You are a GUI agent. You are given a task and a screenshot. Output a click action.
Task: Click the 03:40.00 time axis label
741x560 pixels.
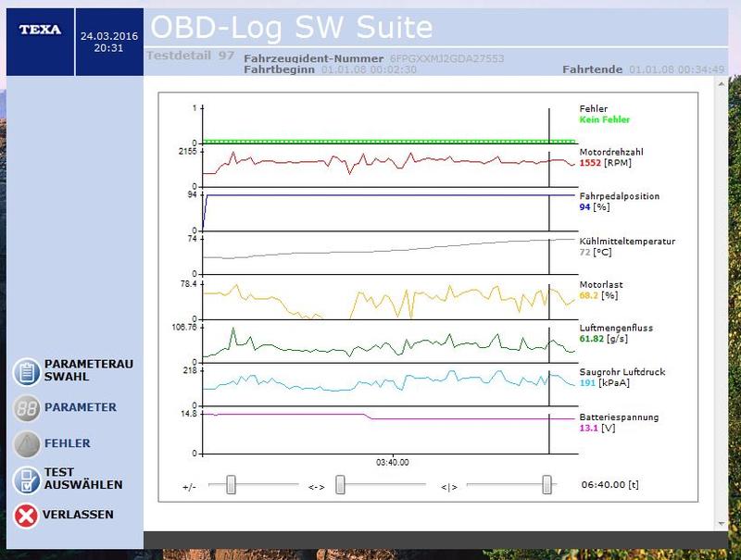tap(392, 462)
